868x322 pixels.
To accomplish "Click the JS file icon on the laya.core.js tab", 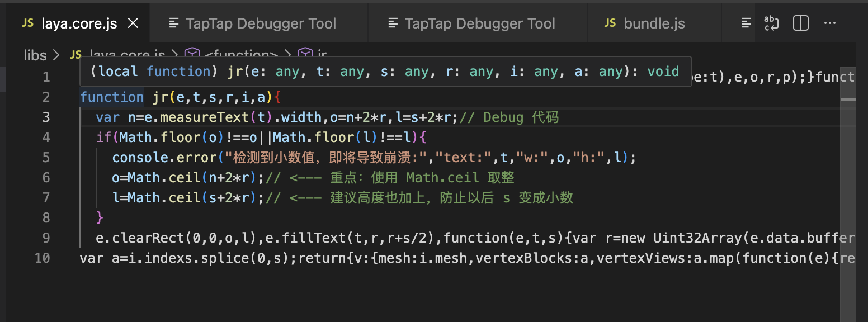I will tap(27, 23).
